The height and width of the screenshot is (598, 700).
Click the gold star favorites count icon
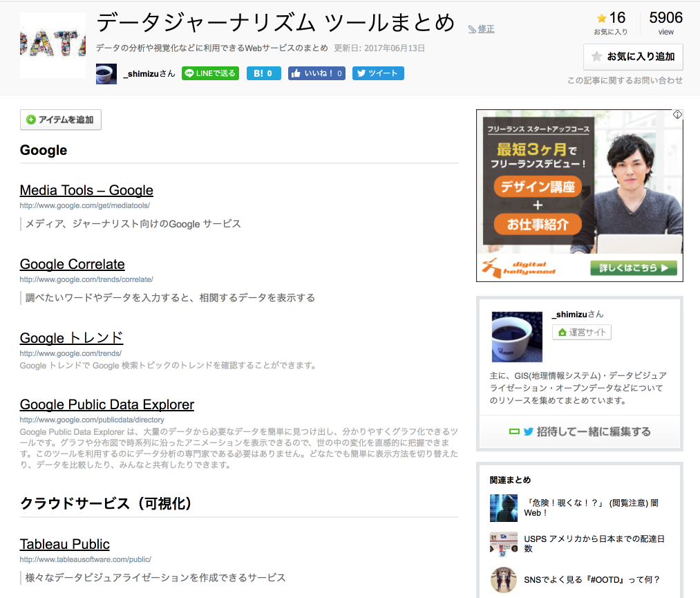(601, 18)
